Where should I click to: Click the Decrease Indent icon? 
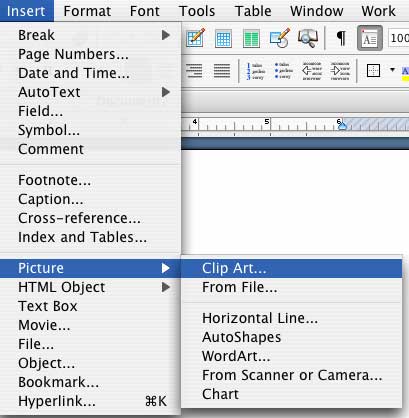click(x=312, y=71)
